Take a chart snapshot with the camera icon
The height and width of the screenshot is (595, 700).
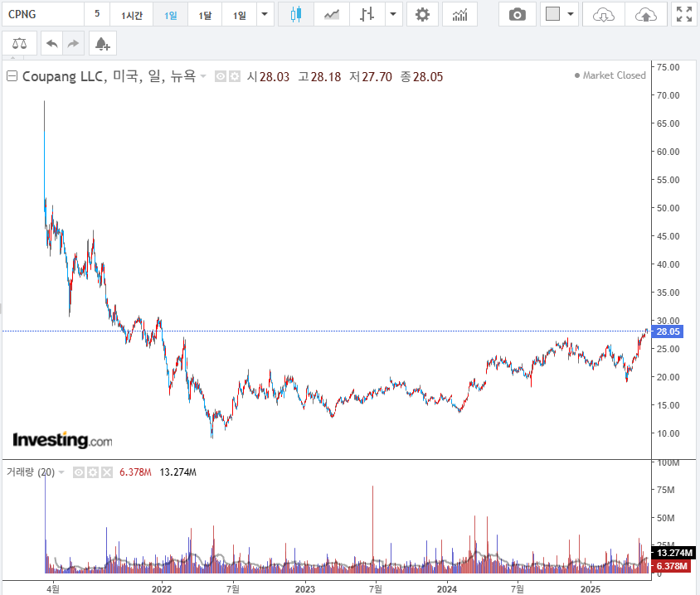(518, 15)
